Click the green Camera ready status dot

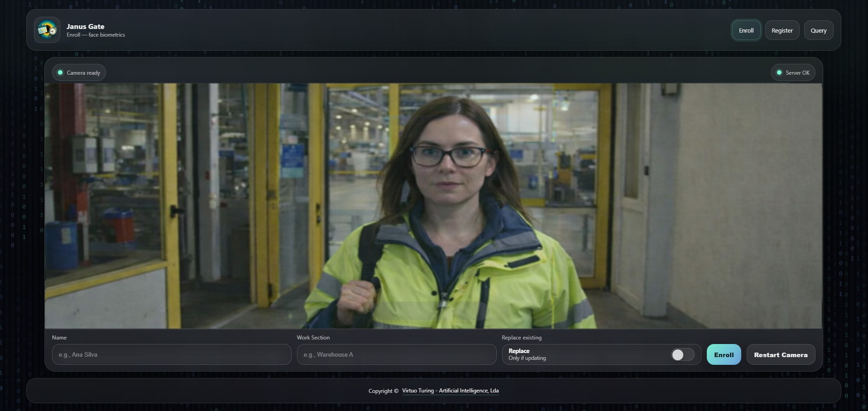click(60, 72)
